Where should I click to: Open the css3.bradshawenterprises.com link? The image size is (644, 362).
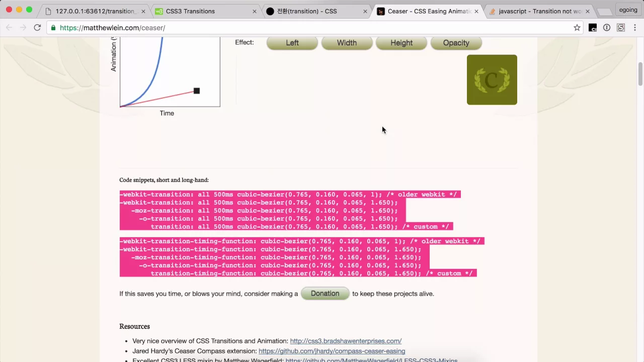pos(346,341)
